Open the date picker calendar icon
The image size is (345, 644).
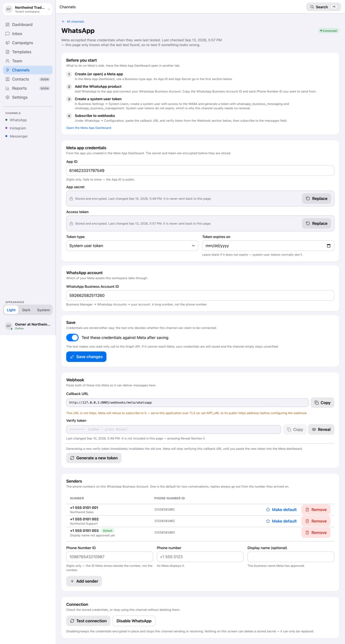click(328, 246)
